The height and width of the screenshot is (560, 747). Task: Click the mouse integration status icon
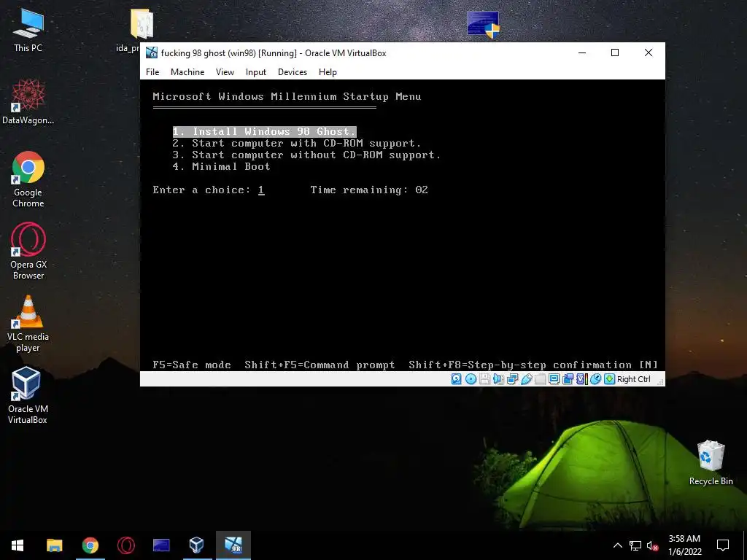tap(595, 379)
